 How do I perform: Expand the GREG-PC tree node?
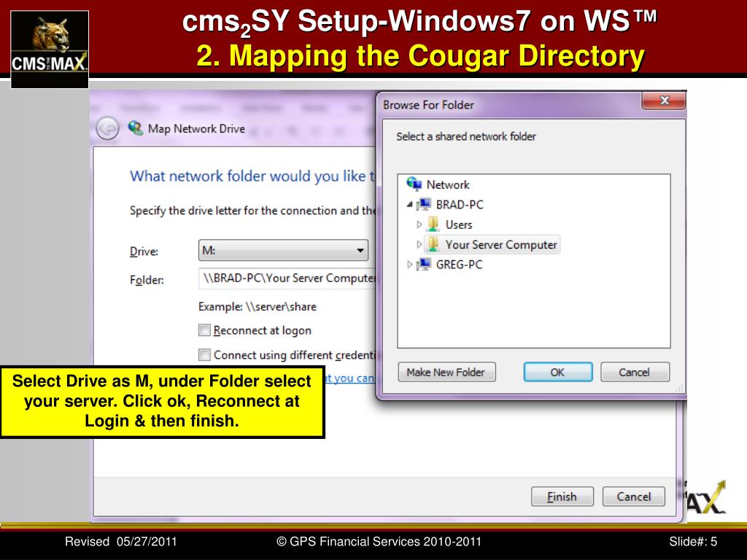410,264
